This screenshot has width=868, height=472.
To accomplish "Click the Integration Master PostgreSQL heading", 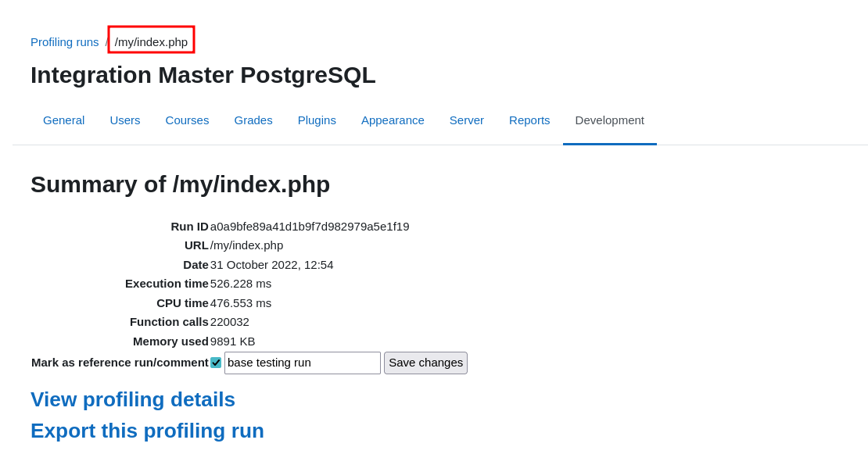I will pos(203,75).
